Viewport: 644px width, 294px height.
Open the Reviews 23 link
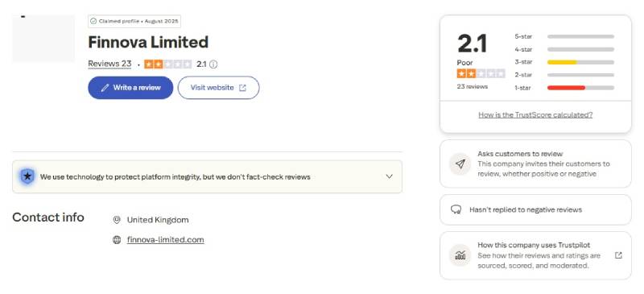coord(109,64)
